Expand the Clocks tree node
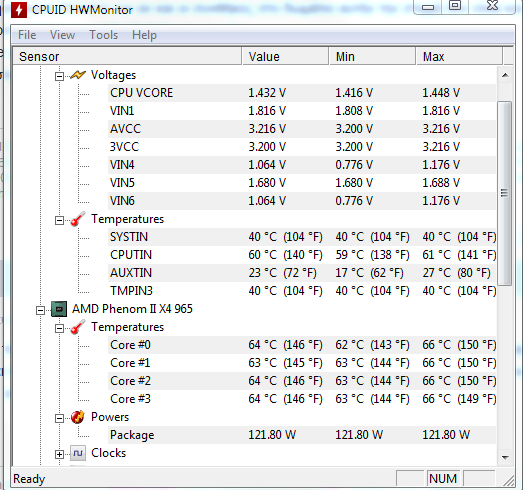This screenshot has height=490, width=523. (59, 455)
